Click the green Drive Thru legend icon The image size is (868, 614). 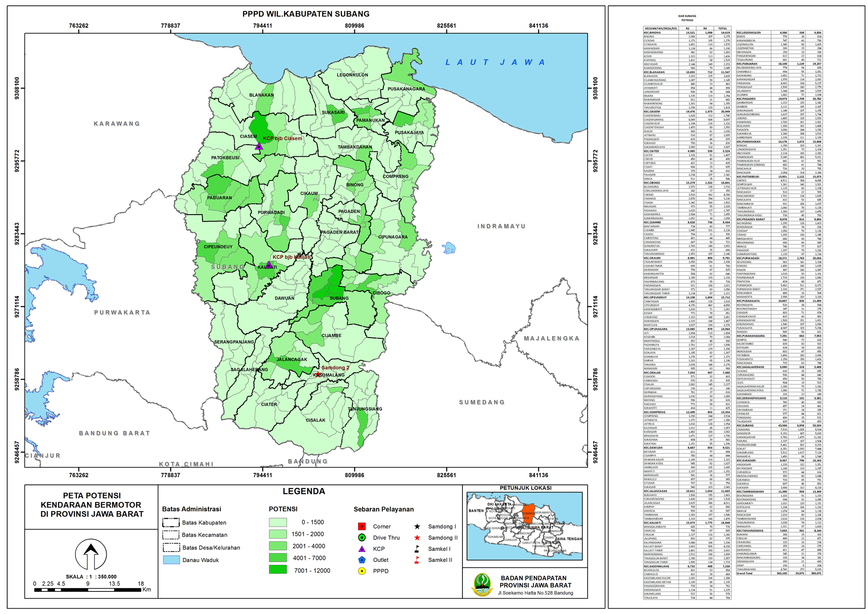[362, 538]
